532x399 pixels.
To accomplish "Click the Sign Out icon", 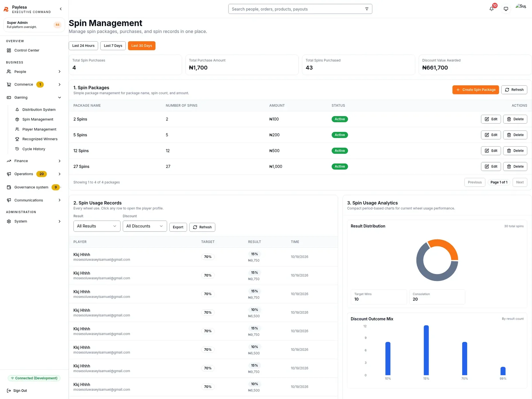I will tap(9, 391).
